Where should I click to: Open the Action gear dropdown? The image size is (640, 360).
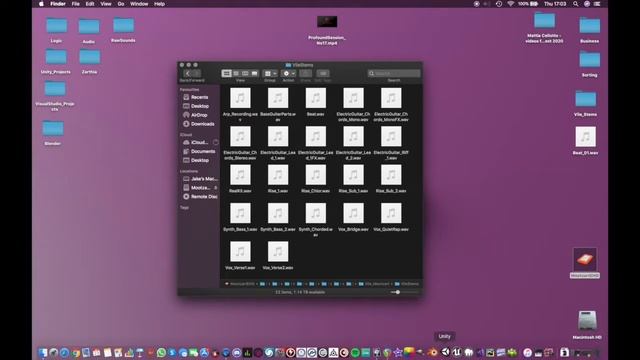point(289,73)
